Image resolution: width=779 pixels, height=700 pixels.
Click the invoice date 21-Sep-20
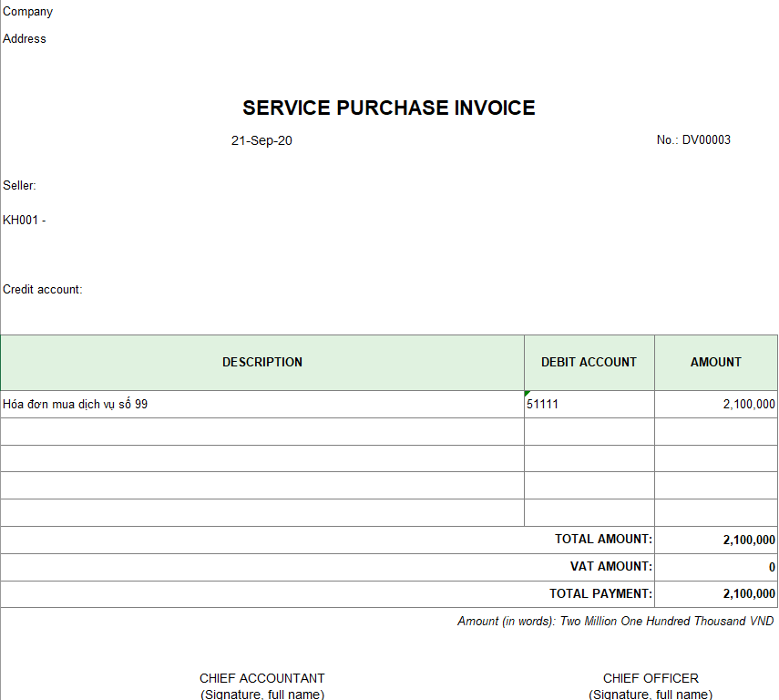[261, 140]
